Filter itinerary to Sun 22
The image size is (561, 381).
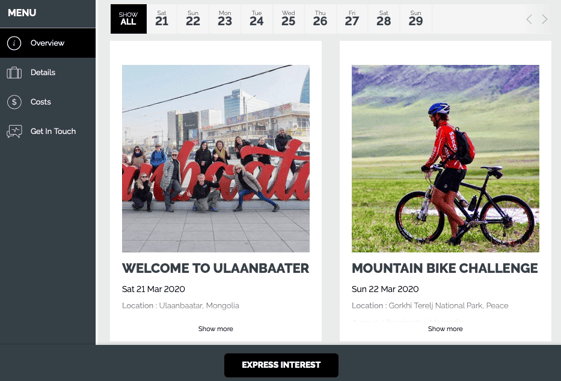[193, 19]
